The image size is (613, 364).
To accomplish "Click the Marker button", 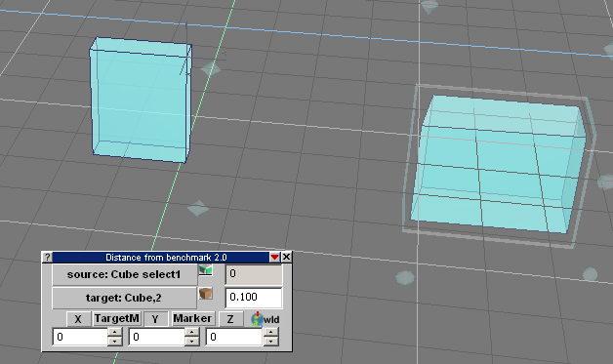I will [x=192, y=319].
